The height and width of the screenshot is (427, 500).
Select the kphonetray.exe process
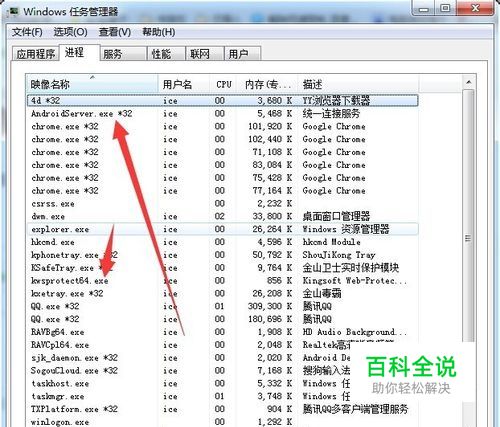223,255
